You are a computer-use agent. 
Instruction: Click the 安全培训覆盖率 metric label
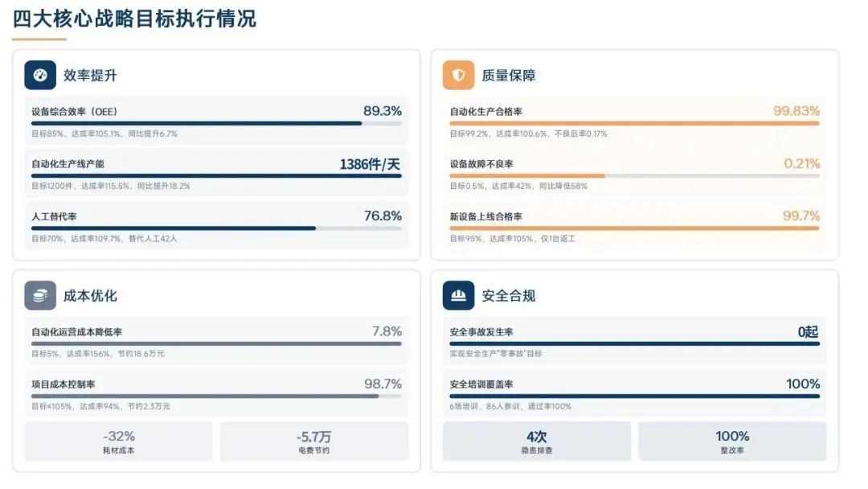pos(481,384)
